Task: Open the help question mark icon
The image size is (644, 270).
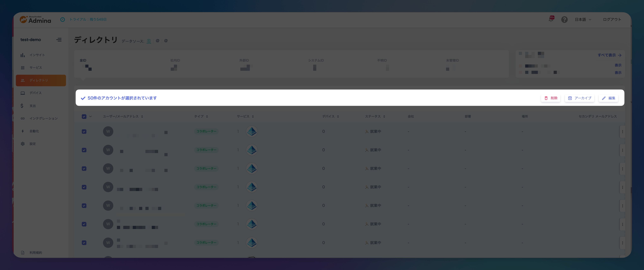Action: (x=564, y=19)
